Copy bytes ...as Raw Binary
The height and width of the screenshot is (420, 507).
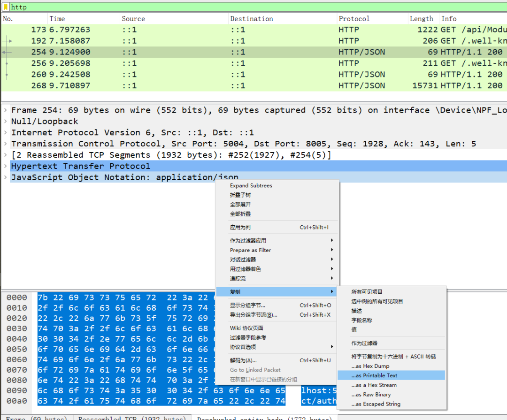coord(392,395)
